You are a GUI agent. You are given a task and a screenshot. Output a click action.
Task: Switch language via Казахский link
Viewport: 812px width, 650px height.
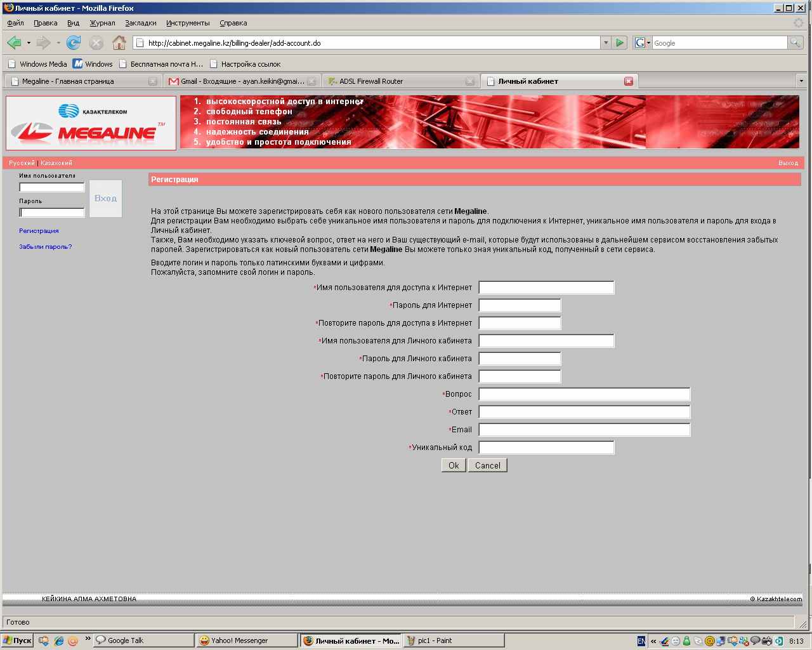tap(56, 163)
